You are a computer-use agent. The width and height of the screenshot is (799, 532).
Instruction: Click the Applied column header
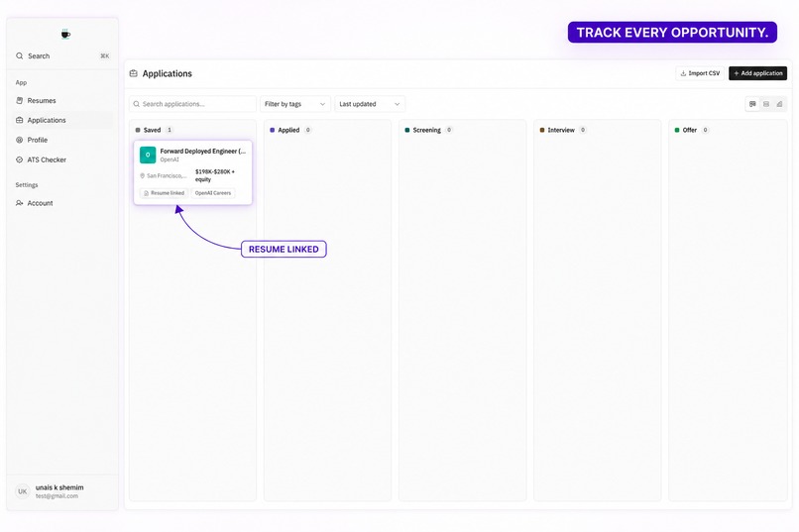click(288, 131)
